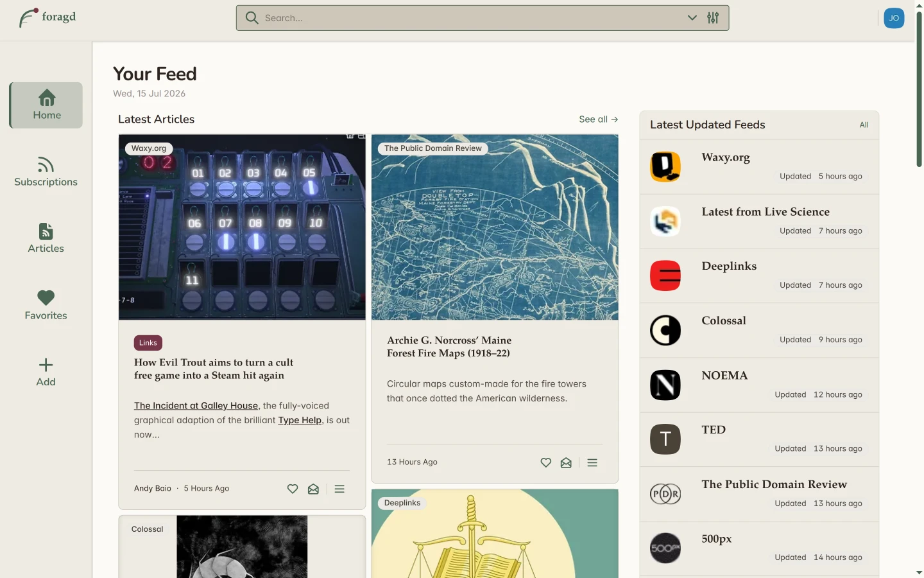Click Latest from Live Science feed icon
924x578 pixels.
pos(665,222)
